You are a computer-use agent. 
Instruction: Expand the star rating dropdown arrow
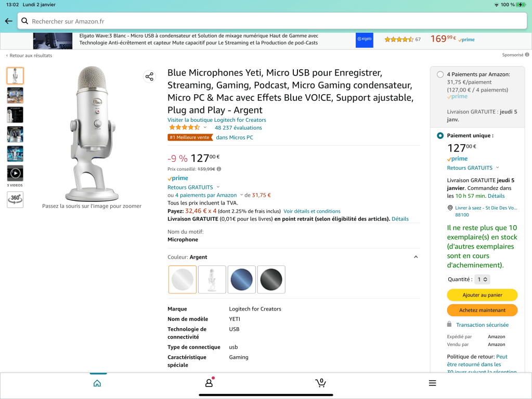click(205, 127)
